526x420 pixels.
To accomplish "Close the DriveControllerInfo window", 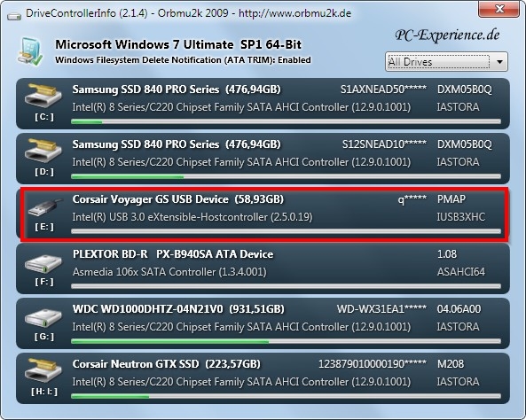I will tap(499, 9).
